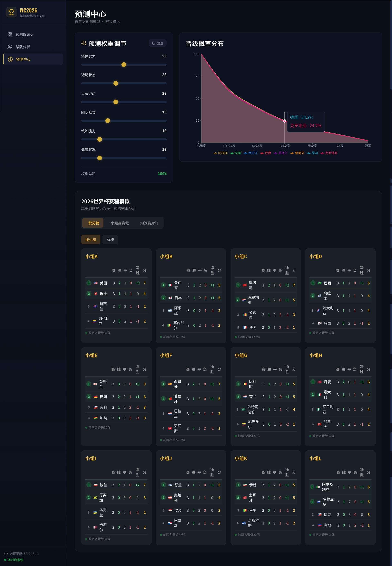Select the 按小组 grouping button
Viewport: 392px width, 566px height.
91,240
